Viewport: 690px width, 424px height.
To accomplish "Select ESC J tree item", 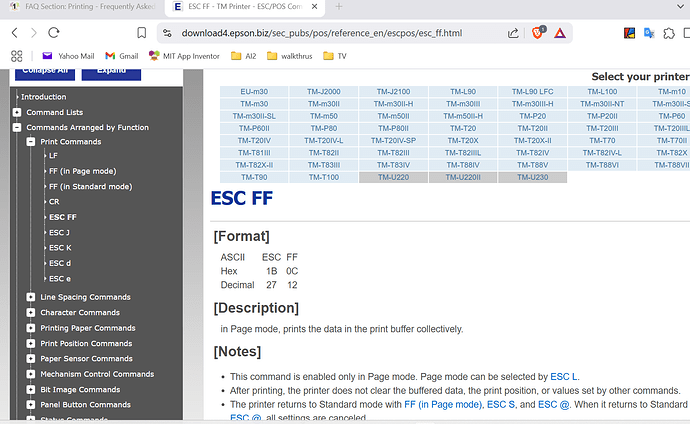I will tap(59, 233).
